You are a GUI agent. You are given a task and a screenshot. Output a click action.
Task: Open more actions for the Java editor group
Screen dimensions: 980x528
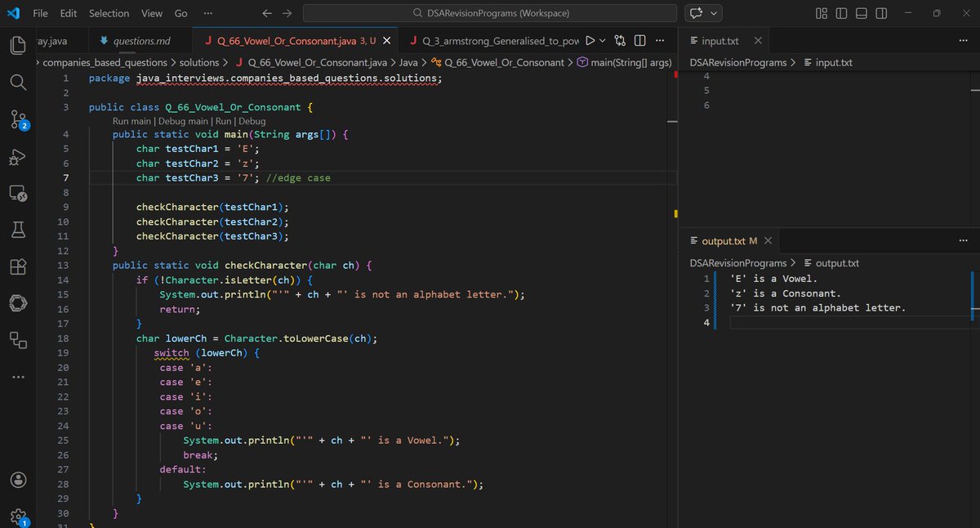[660, 41]
